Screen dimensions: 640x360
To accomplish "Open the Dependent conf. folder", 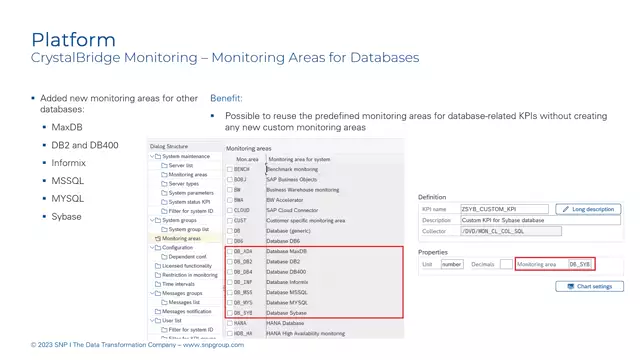I will pyautogui.click(x=184, y=257).
